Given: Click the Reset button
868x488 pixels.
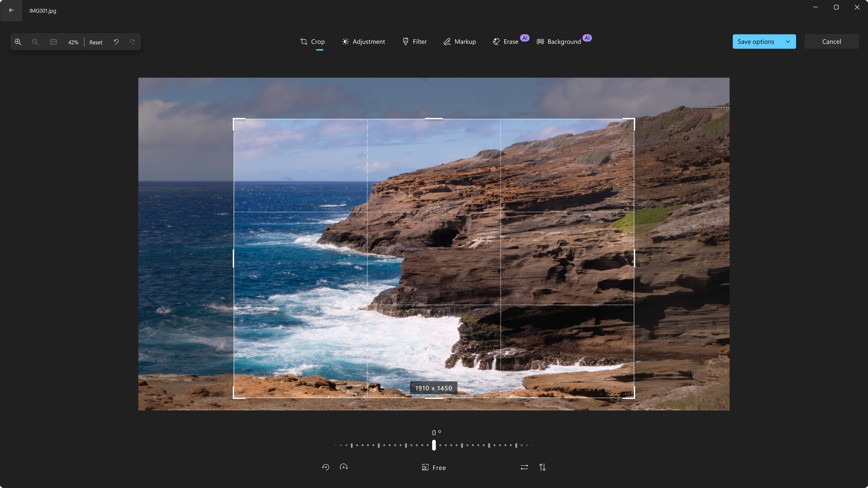Looking at the screenshot, I should coord(95,41).
